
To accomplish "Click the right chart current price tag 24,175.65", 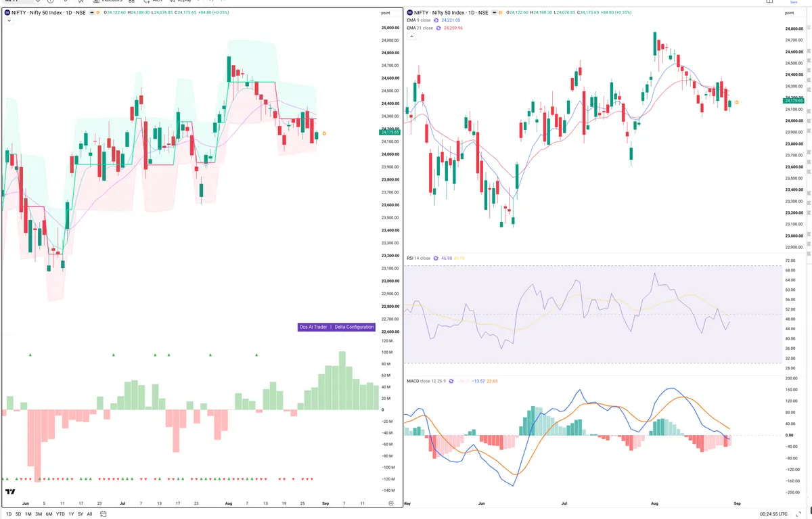I will [x=795, y=101].
